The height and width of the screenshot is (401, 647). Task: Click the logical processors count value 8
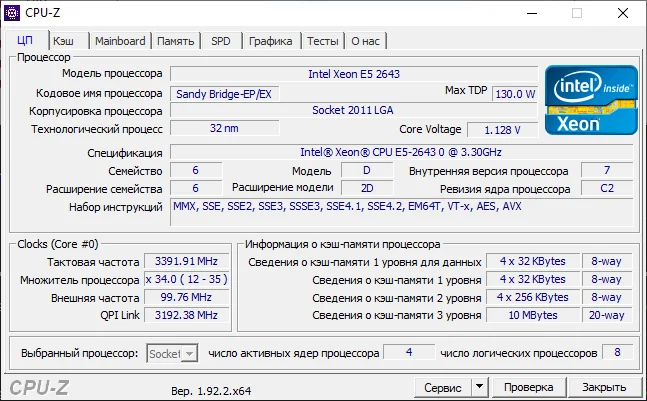pyautogui.click(x=617, y=352)
